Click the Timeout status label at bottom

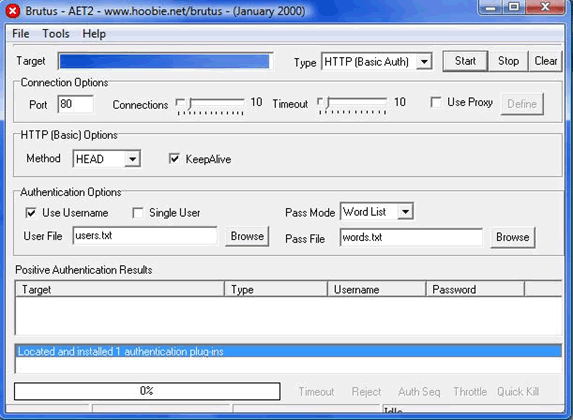316,392
